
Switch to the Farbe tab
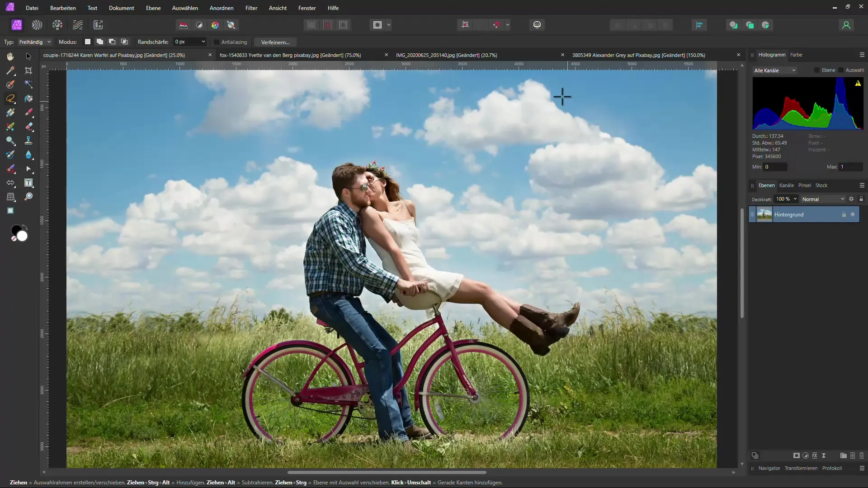[796, 55]
